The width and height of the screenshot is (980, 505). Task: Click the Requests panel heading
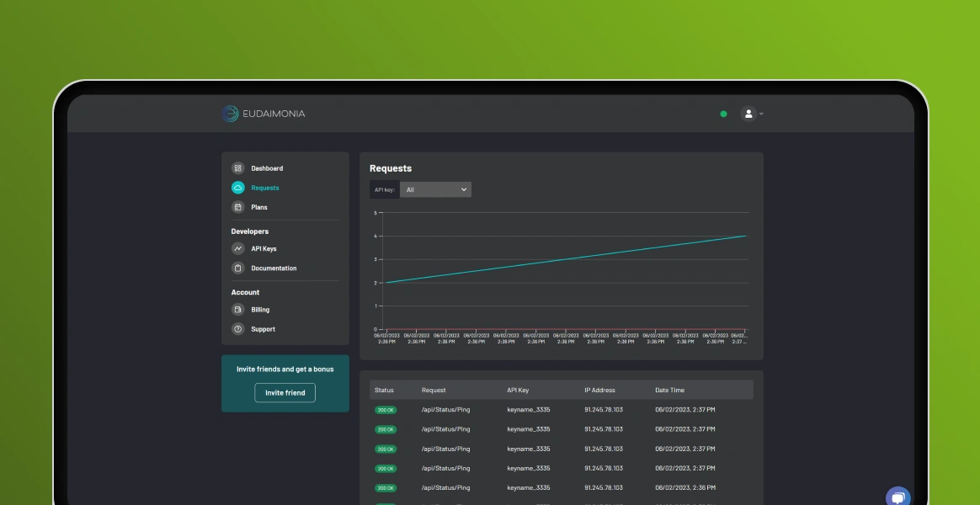391,168
